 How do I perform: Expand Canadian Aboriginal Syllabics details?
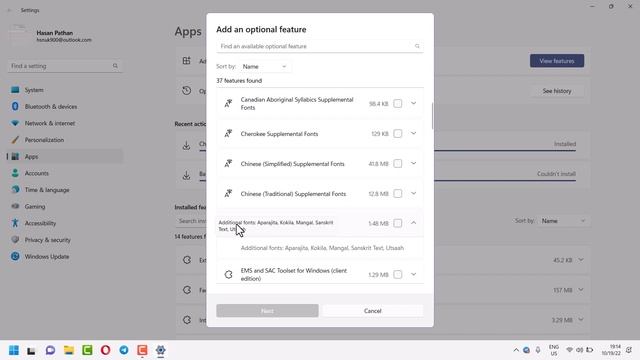(x=413, y=103)
